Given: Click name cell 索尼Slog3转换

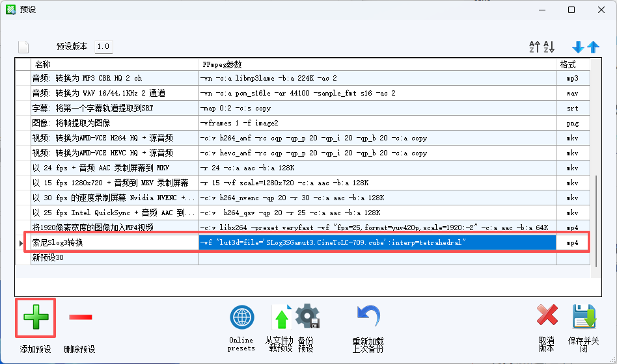Looking at the screenshot, I should pos(115,242).
